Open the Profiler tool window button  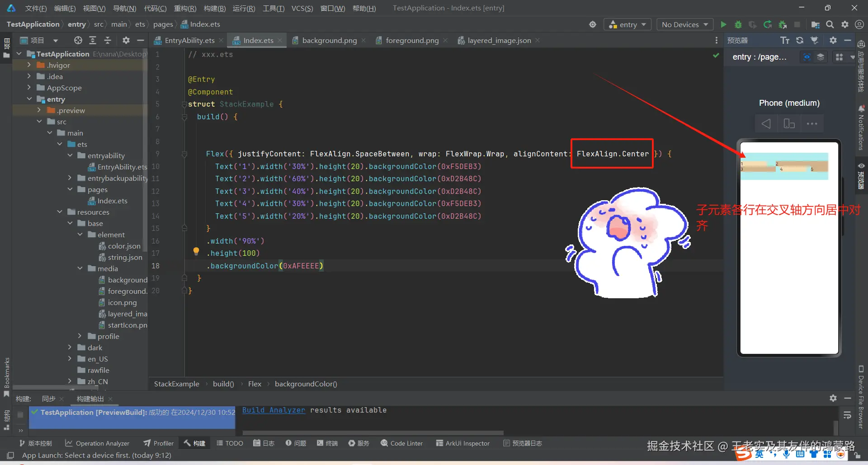pos(158,443)
